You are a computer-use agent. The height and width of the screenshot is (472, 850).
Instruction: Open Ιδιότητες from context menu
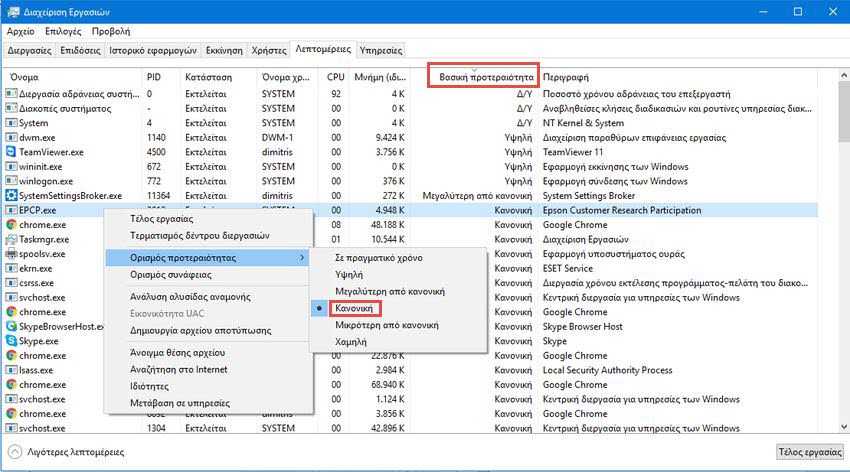[x=149, y=386]
